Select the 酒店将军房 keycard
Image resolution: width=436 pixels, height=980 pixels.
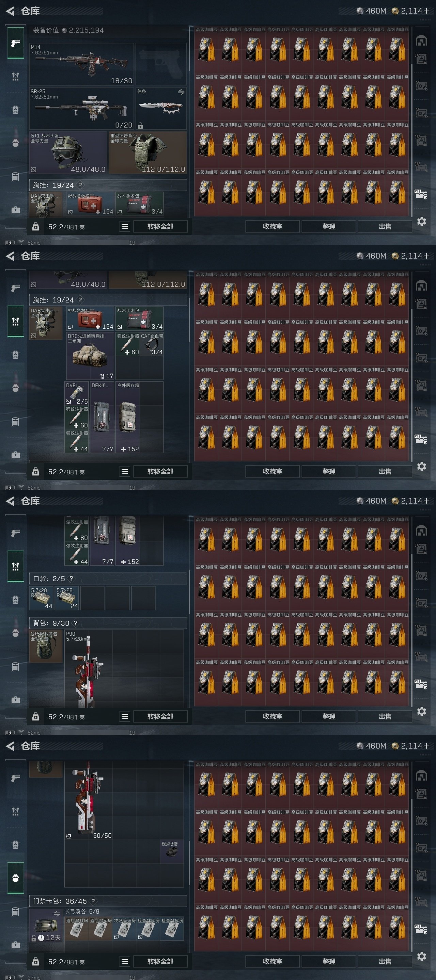[100, 928]
